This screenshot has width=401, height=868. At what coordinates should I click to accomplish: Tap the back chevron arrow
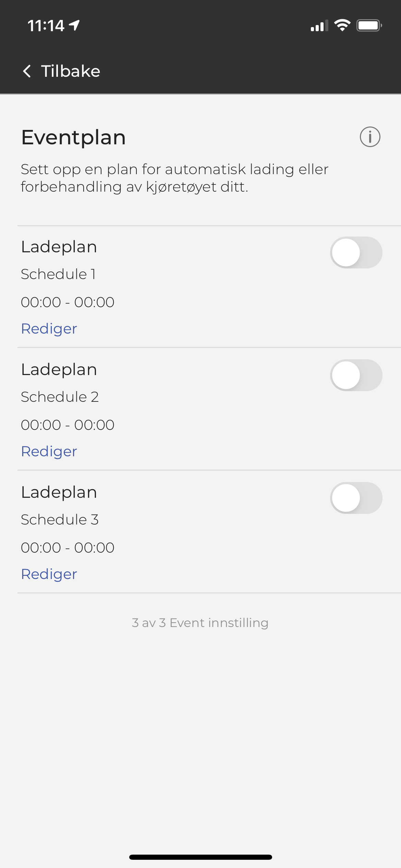(x=27, y=71)
